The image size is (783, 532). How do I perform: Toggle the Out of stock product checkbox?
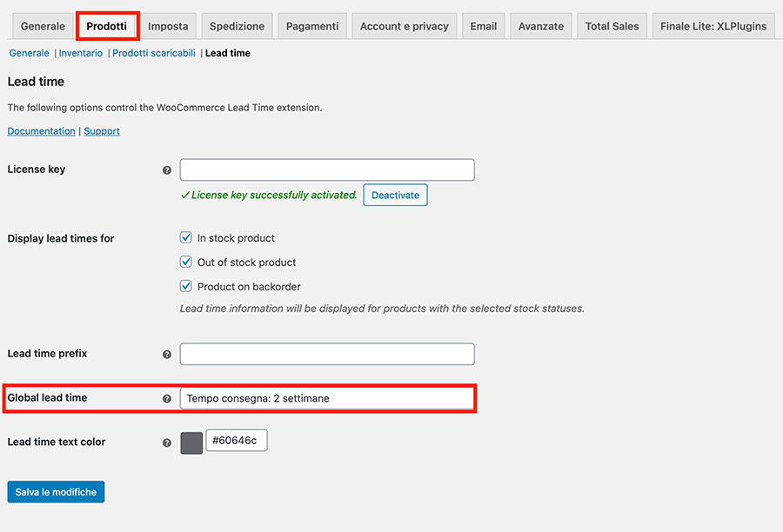185,263
